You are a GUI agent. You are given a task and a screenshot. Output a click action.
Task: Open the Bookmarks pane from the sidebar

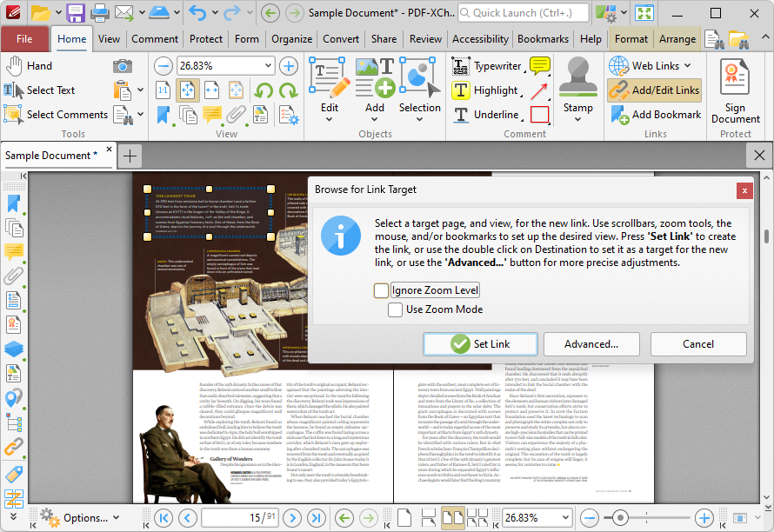[14, 203]
